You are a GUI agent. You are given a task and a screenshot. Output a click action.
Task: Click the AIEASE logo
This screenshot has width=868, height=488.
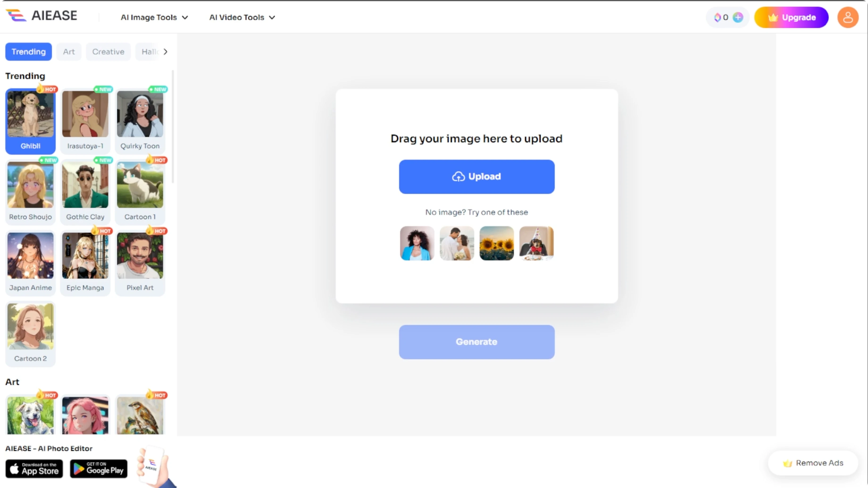coord(42,16)
